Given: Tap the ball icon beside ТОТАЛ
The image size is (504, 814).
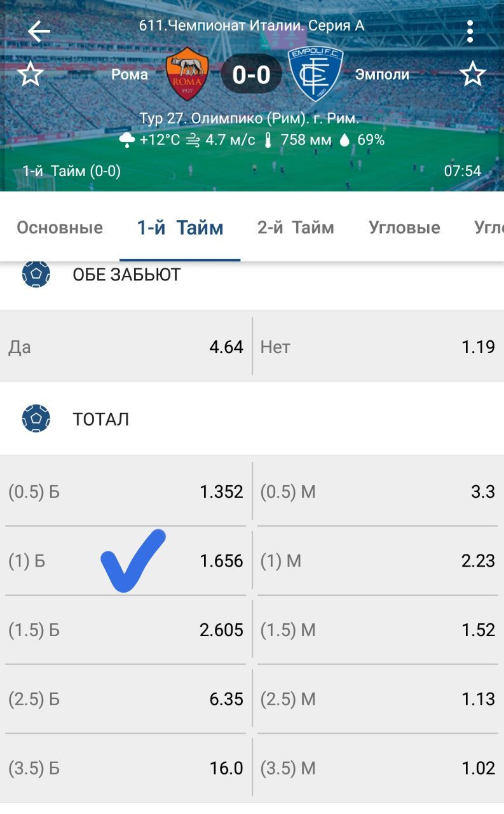Looking at the screenshot, I should click(x=36, y=419).
